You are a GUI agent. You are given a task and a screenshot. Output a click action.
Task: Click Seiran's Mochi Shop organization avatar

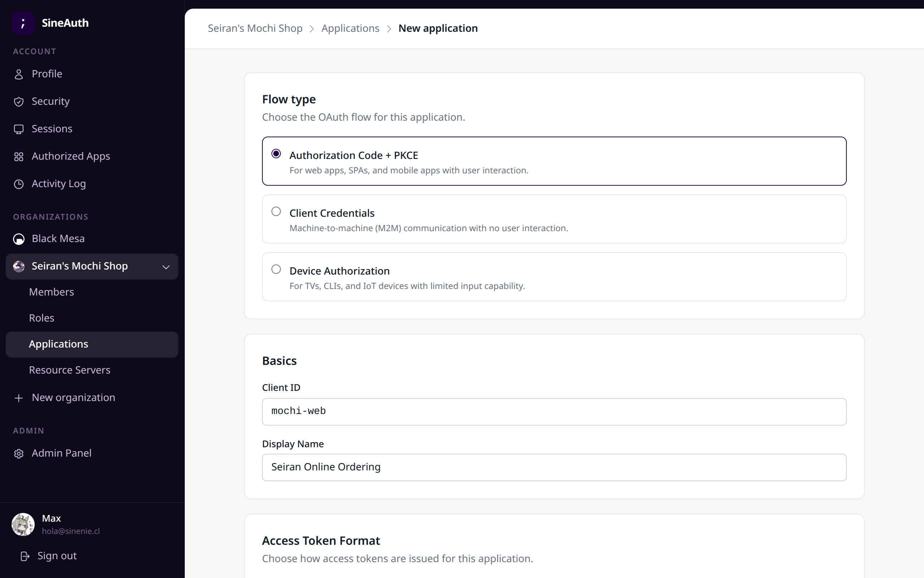click(x=19, y=266)
